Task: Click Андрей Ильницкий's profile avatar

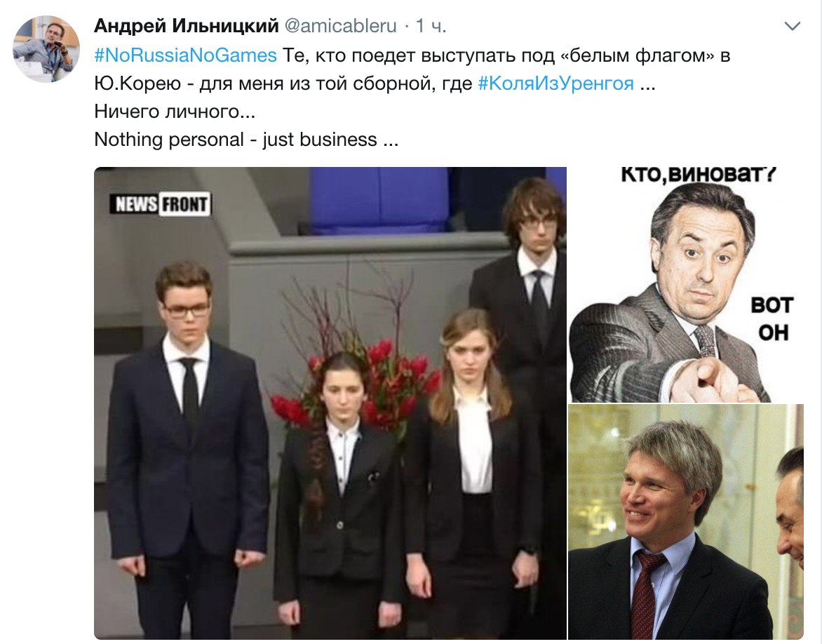Action: click(x=46, y=49)
